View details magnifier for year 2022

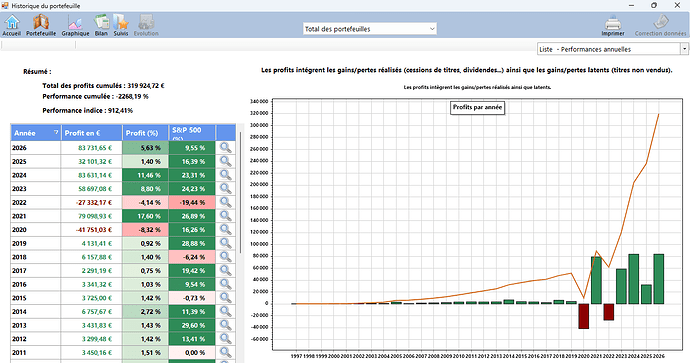pos(226,202)
